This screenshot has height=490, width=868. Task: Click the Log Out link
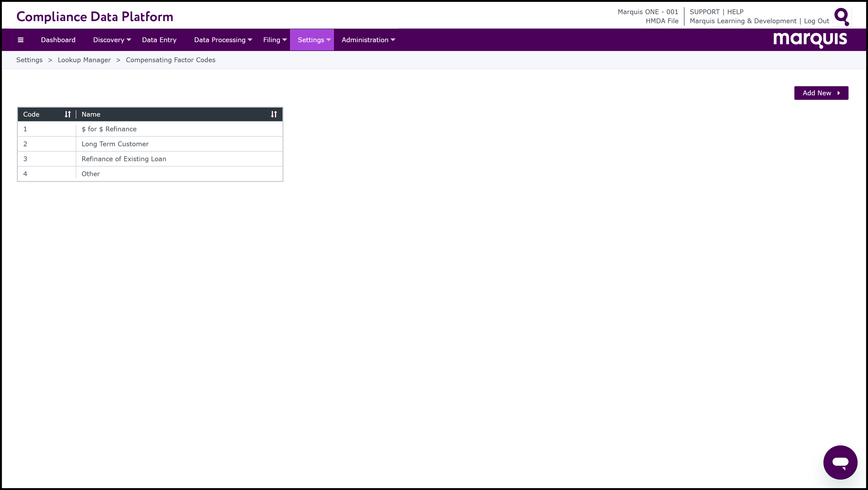coord(816,21)
